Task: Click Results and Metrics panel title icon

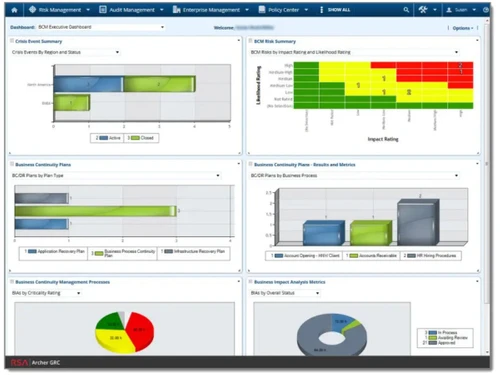Action: pos(251,164)
